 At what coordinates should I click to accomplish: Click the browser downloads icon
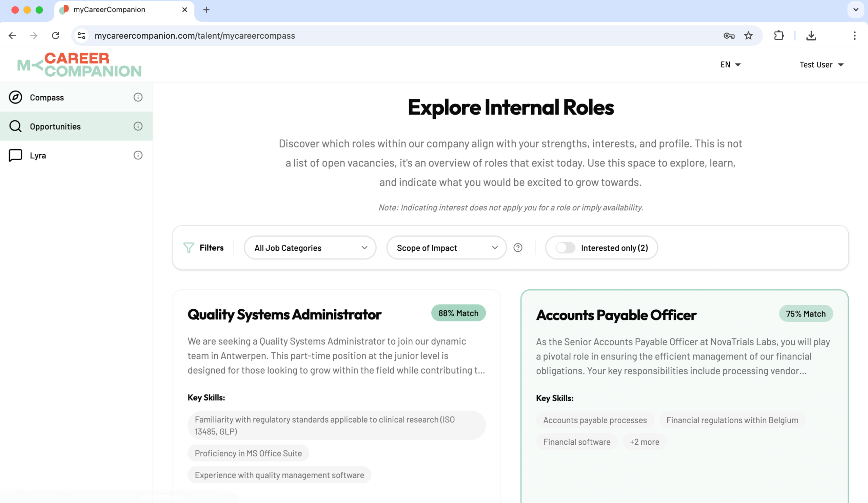click(x=811, y=36)
